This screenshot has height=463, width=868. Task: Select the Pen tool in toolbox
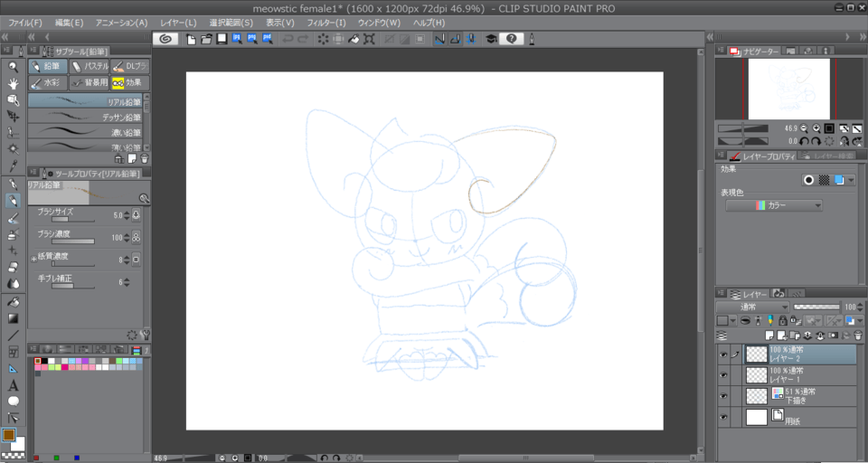pos(14,184)
